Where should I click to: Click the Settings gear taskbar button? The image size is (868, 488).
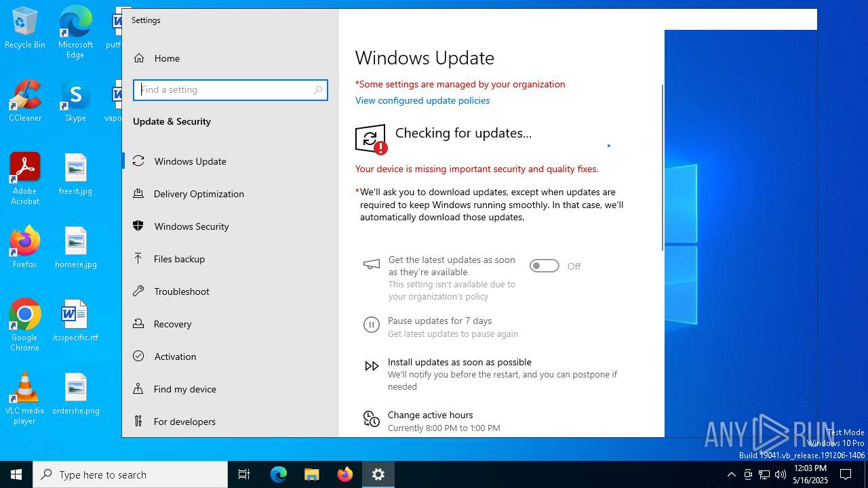pyautogui.click(x=378, y=474)
